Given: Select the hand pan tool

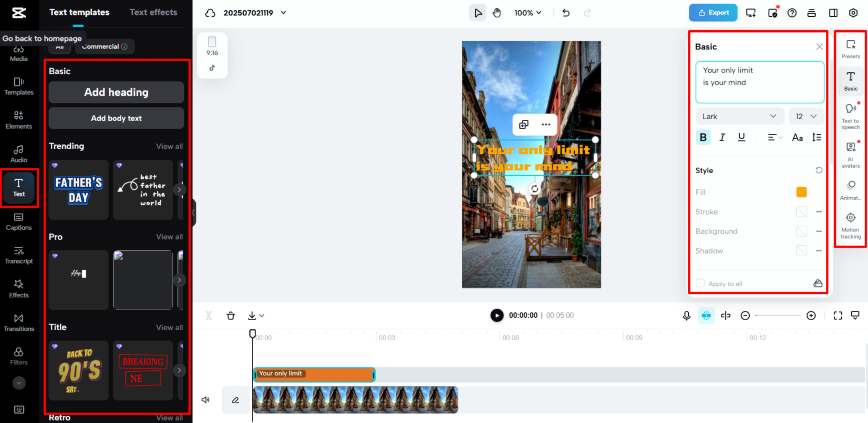Looking at the screenshot, I should pos(496,13).
